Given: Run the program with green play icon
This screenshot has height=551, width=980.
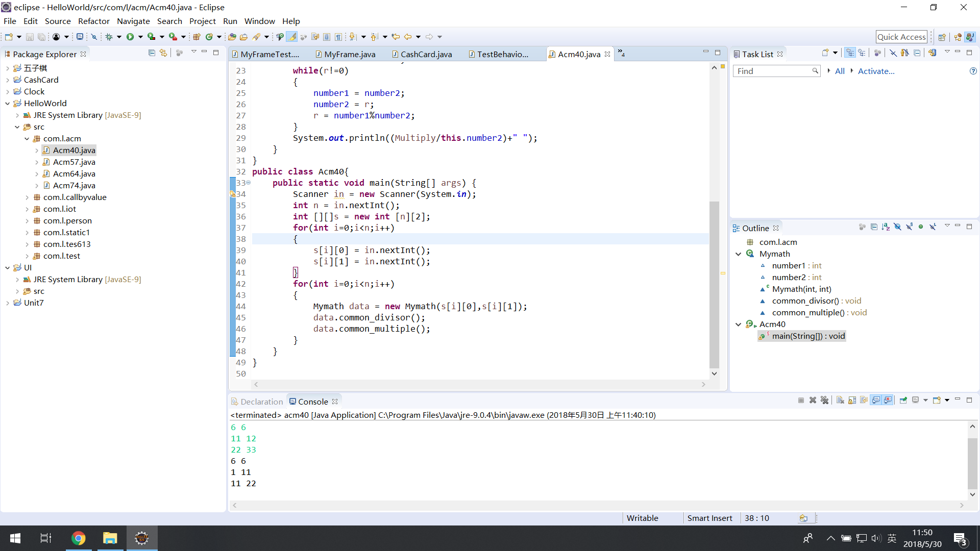Looking at the screenshot, I should click(x=130, y=37).
